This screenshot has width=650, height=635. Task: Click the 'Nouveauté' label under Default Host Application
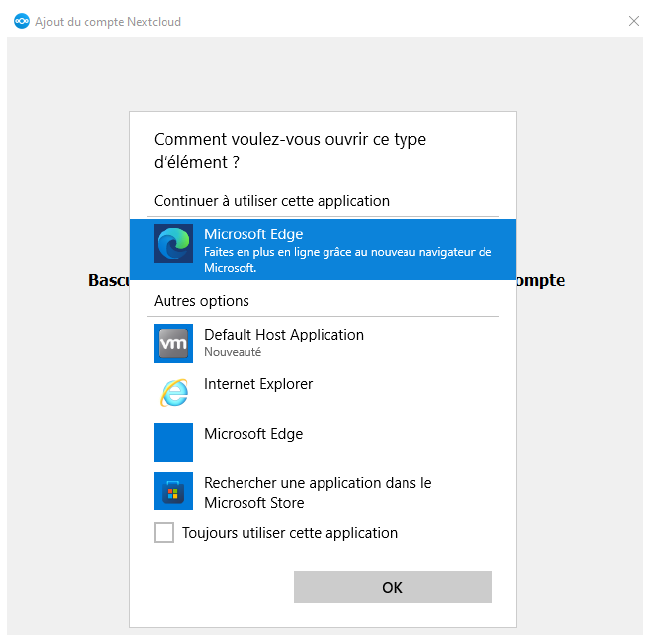point(233,352)
